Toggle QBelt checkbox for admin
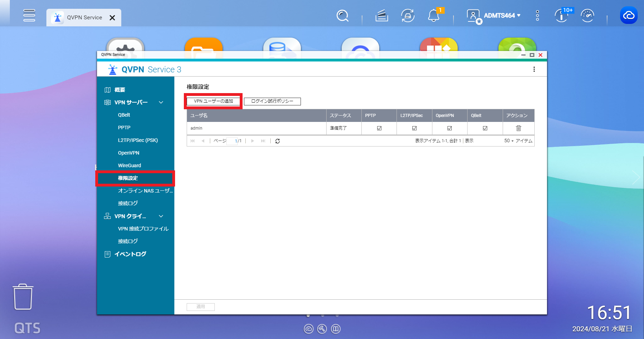This screenshot has width=644, height=339. point(485,128)
